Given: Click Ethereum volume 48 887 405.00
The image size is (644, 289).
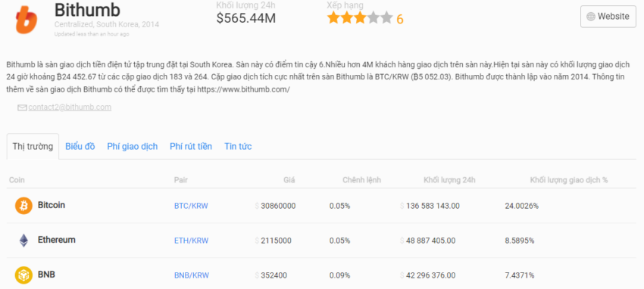Looking at the screenshot, I should click(431, 241).
